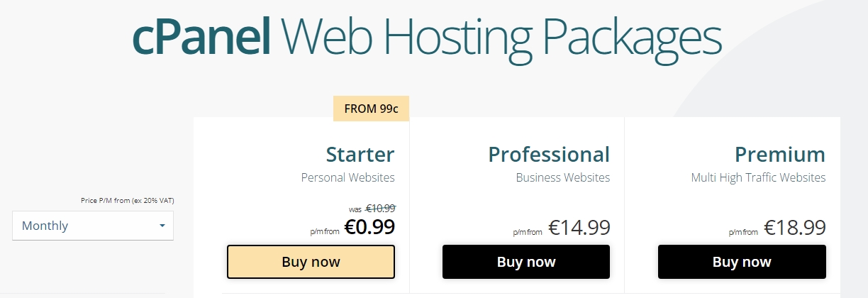The width and height of the screenshot is (868, 298).
Task: Click the Personal Websites subtitle
Action: click(348, 177)
